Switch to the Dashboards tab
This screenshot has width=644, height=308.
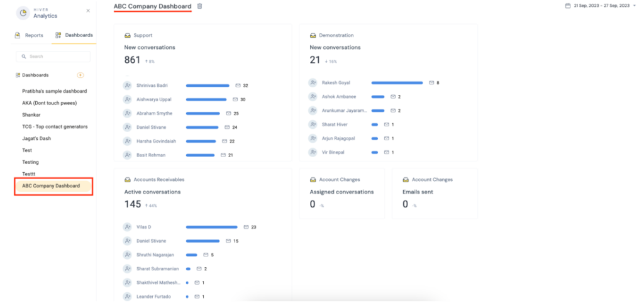tap(74, 35)
